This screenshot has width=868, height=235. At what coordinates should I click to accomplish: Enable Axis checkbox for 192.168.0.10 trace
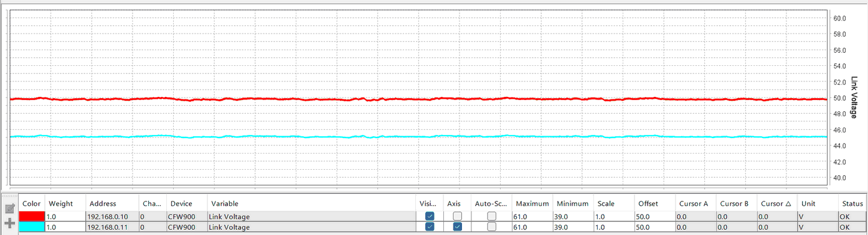click(458, 216)
